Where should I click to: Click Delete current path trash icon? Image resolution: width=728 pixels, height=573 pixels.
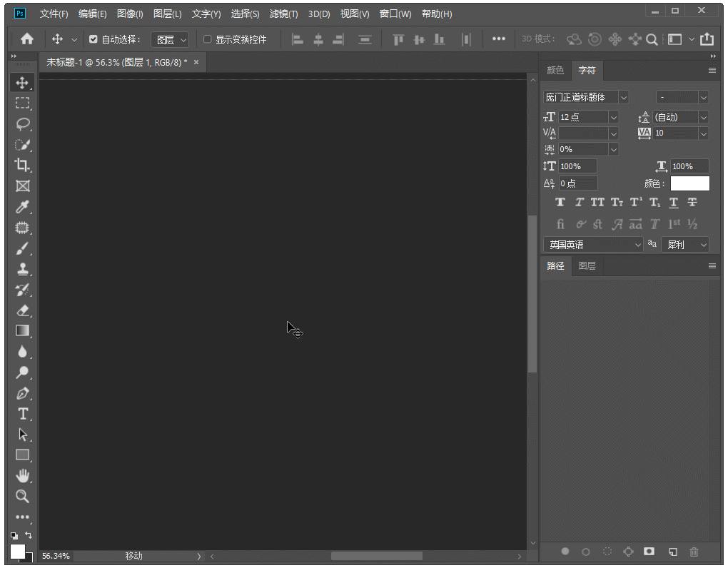coord(694,552)
